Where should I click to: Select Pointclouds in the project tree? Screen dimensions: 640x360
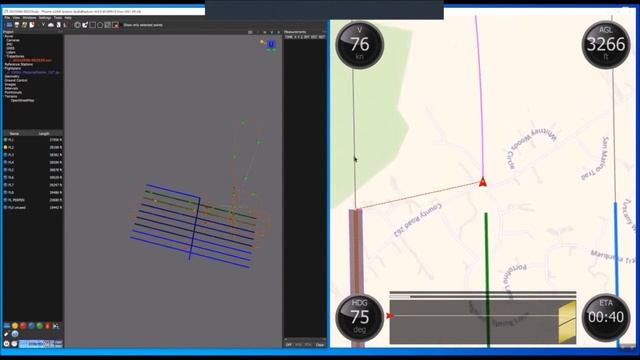pos(13,92)
